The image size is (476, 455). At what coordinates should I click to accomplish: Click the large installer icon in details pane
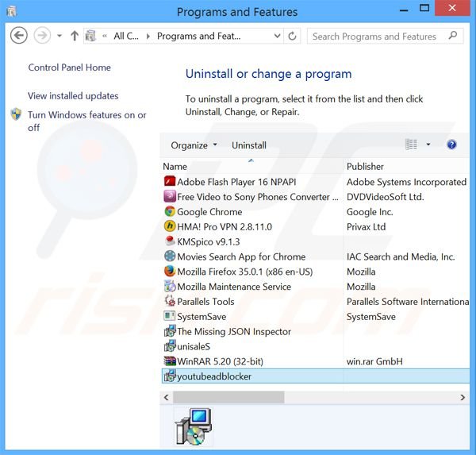(194, 426)
